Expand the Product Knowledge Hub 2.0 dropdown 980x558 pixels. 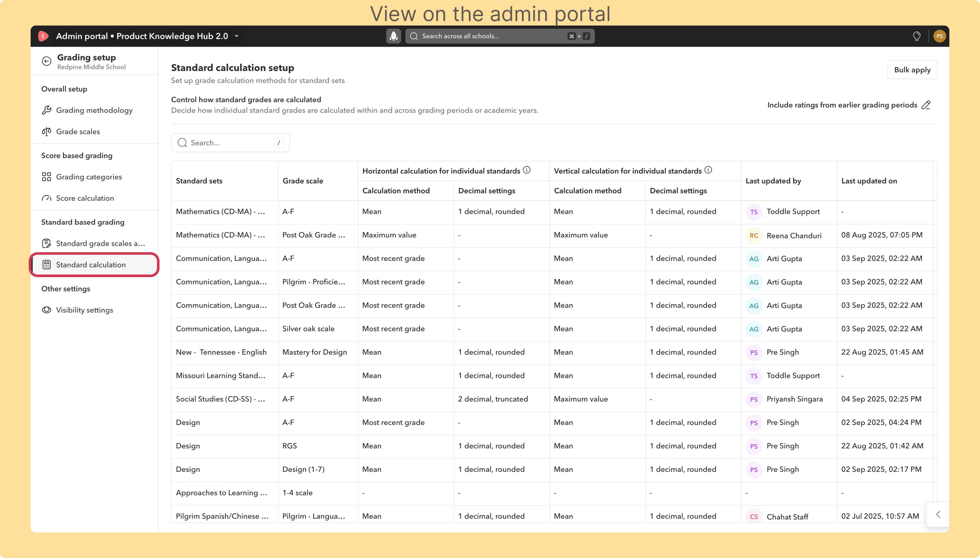[237, 36]
